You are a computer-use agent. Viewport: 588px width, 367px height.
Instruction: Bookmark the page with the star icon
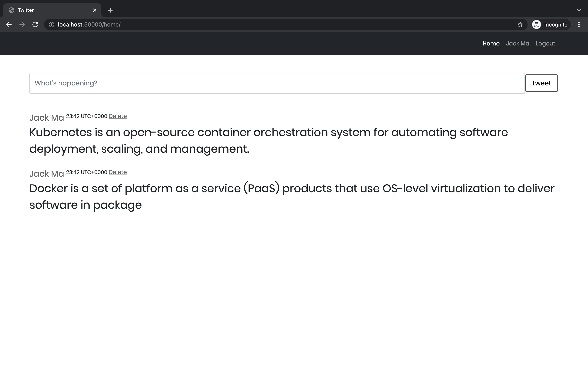(520, 24)
